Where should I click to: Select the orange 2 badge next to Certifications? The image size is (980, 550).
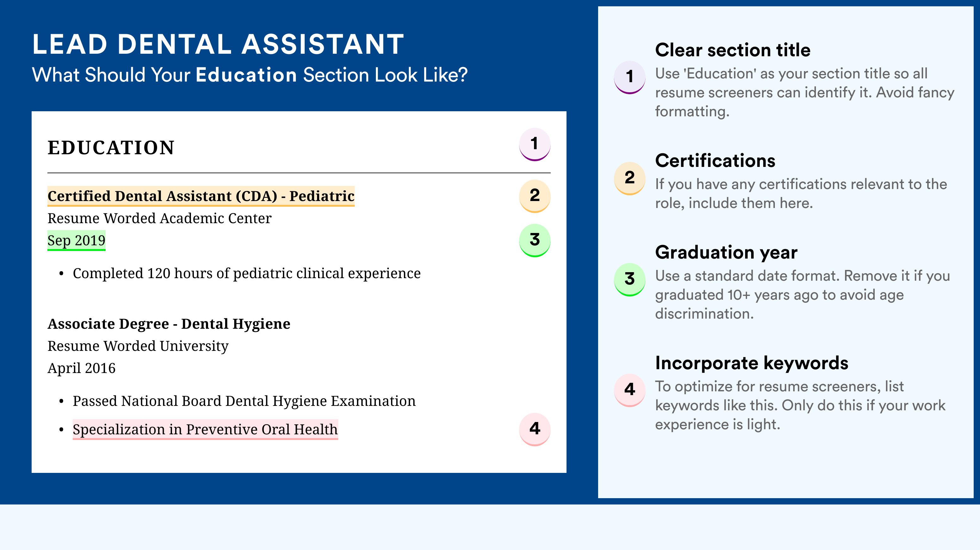point(630,178)
